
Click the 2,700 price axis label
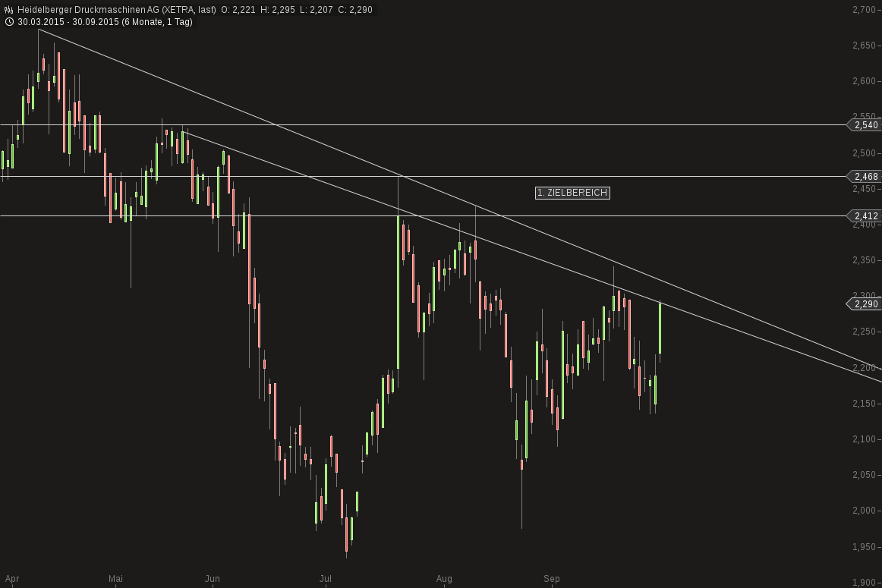click(864, 10)
